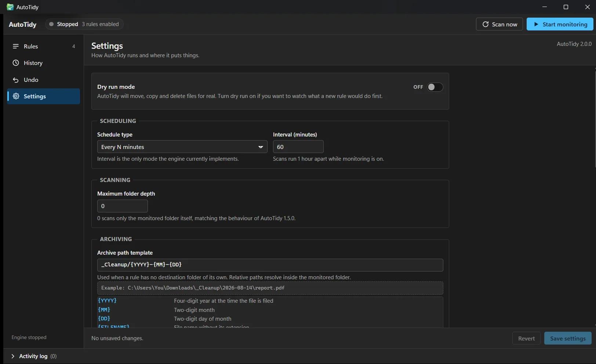Turn on the Dry run mode switch

(x=435, y=87)
